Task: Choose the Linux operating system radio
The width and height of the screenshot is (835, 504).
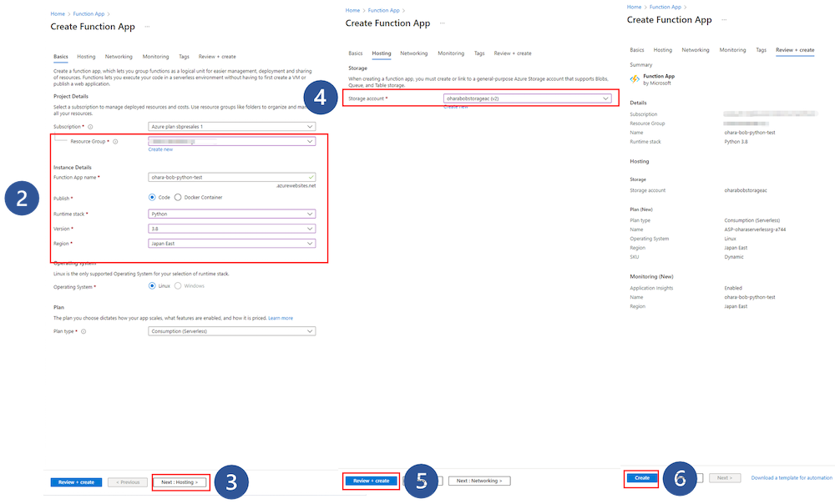Action: (152, 286)
